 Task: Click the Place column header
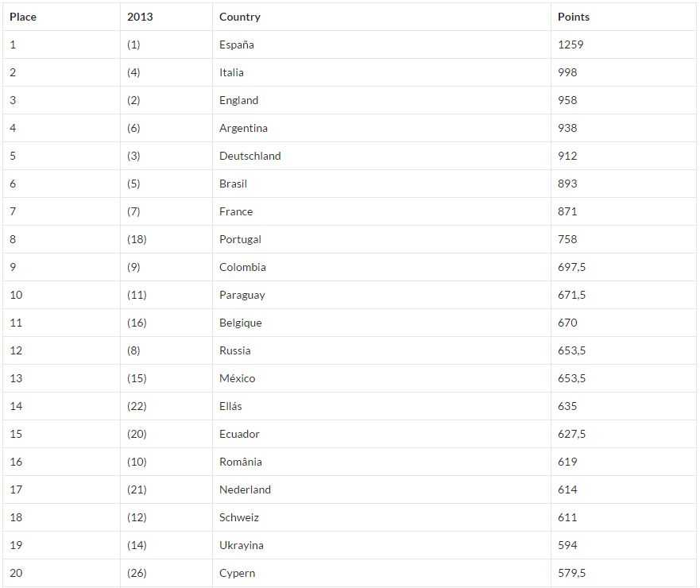point(23,17)
